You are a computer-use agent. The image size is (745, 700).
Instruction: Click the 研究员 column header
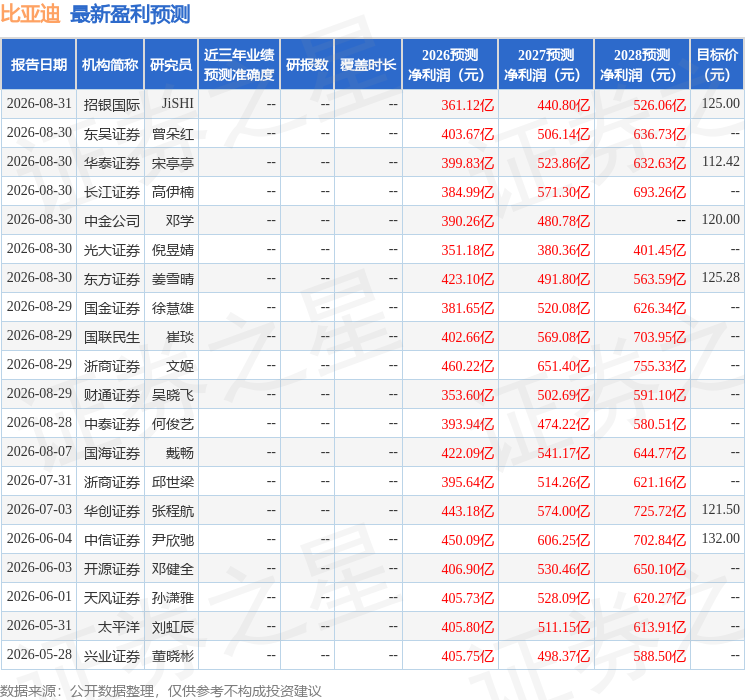point(171,64)
